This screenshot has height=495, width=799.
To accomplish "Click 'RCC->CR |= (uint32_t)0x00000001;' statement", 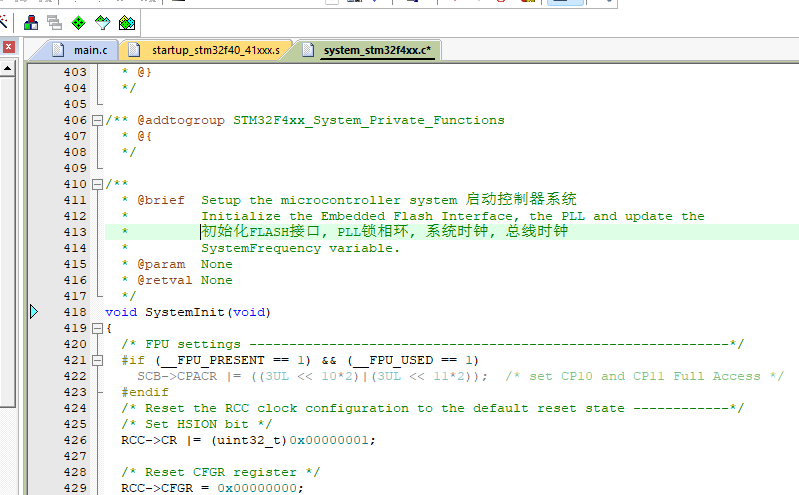I will 248,440.
